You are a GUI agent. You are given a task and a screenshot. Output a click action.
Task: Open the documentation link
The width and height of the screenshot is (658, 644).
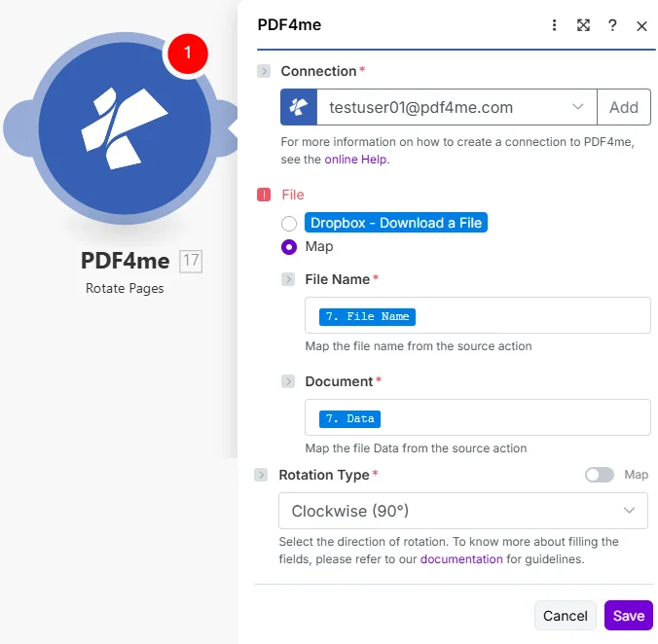point(461,559)
